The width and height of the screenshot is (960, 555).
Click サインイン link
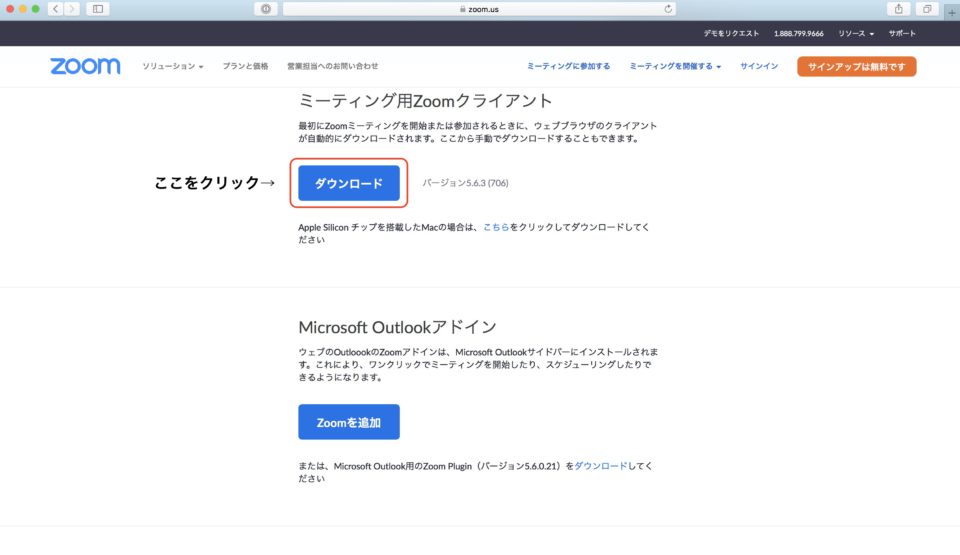point(759,66)
